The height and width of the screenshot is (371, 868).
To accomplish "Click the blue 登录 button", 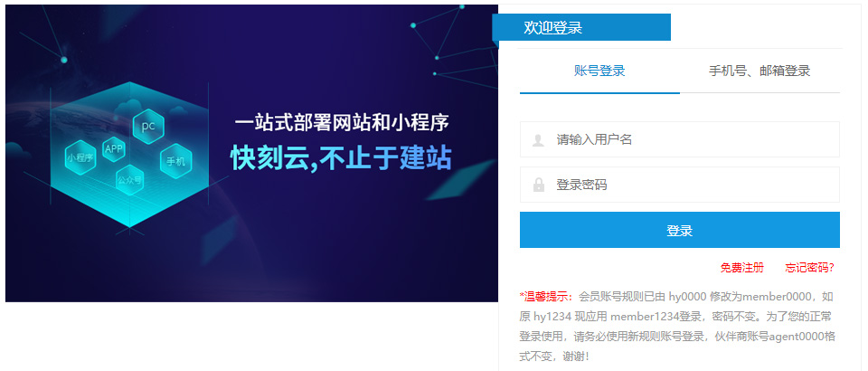I will tap(680, 230).
